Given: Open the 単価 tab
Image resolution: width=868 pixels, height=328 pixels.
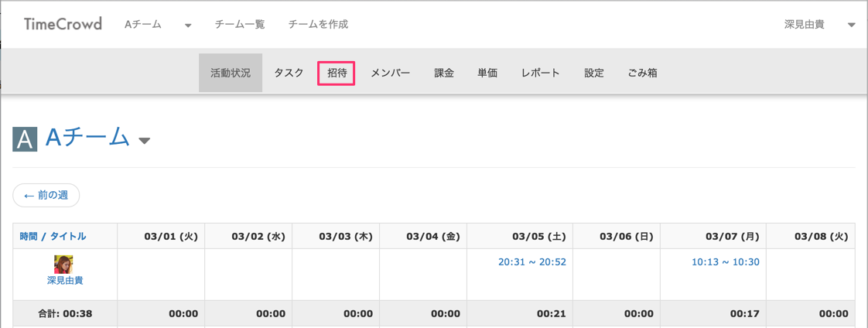Looking at the screenshot, I should [487, 73].
